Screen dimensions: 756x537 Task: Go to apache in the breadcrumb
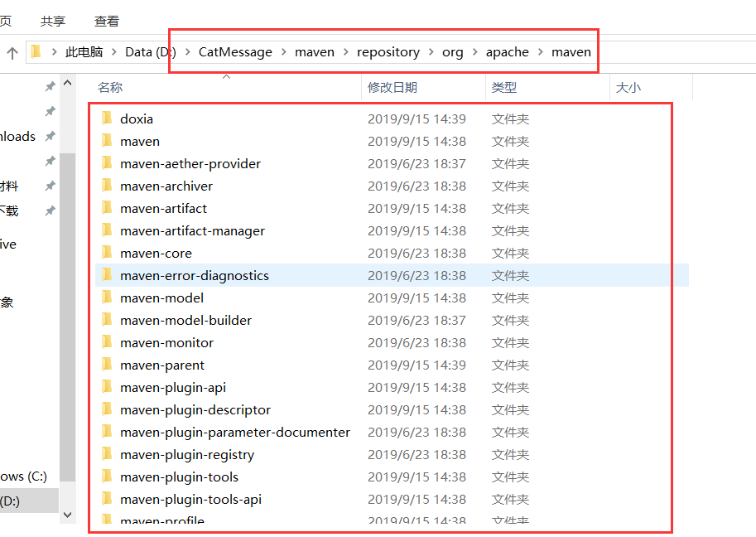pyautogui.click(x=508, y=51)
